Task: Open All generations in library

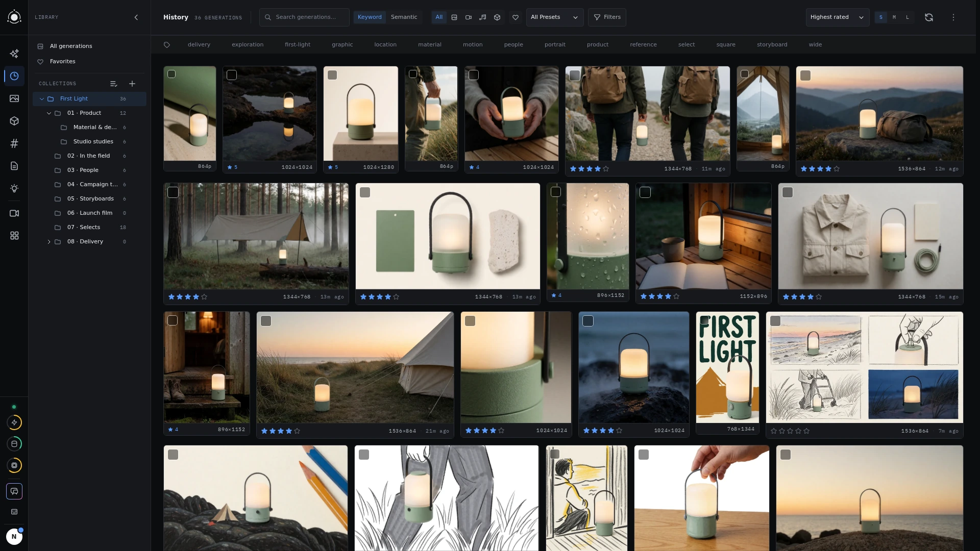Action: pos(89,46)
